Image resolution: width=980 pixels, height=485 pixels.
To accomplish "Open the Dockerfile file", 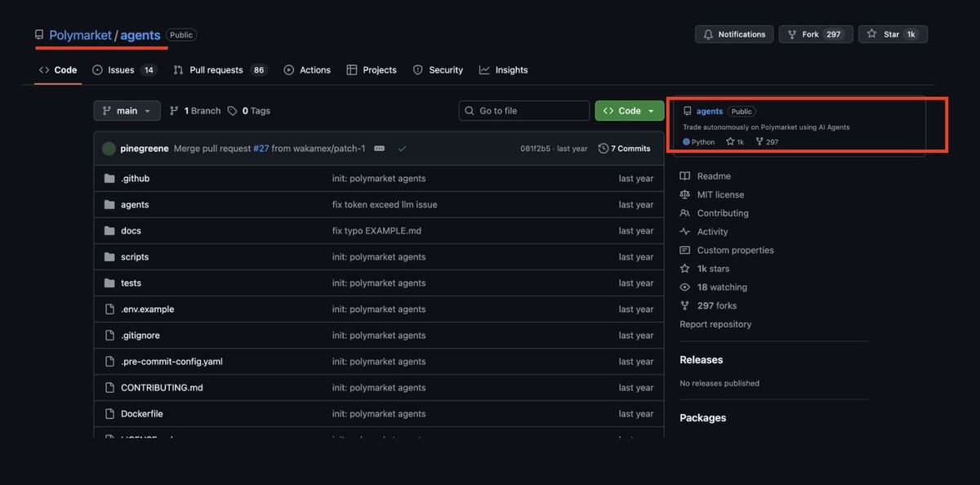I will pos(142,414).
